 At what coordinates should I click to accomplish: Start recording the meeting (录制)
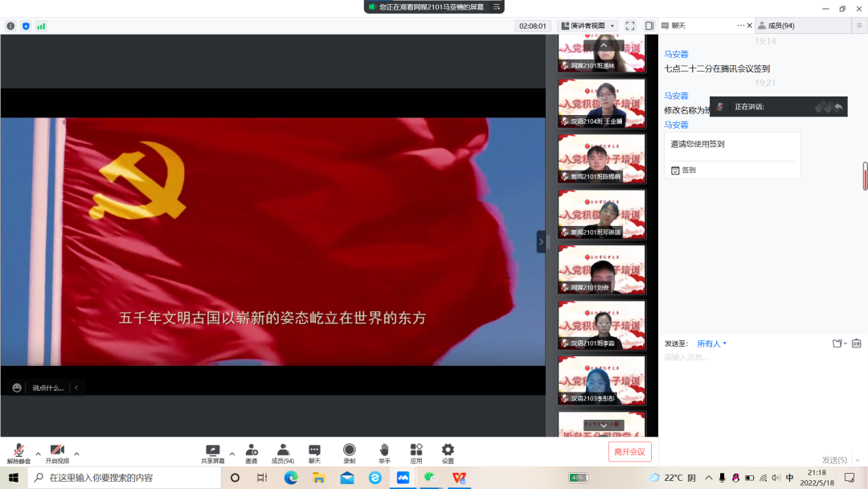pyautogui.click(x=349, y=450)
